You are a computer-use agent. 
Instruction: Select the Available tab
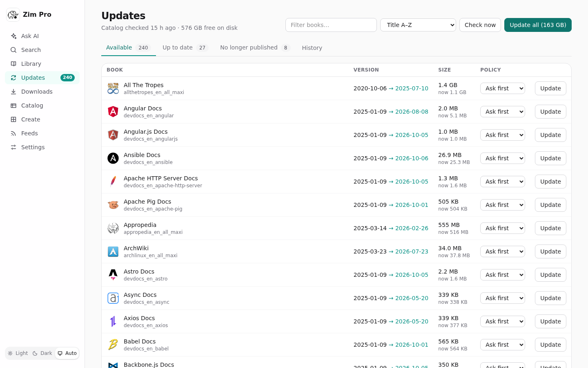129,47
